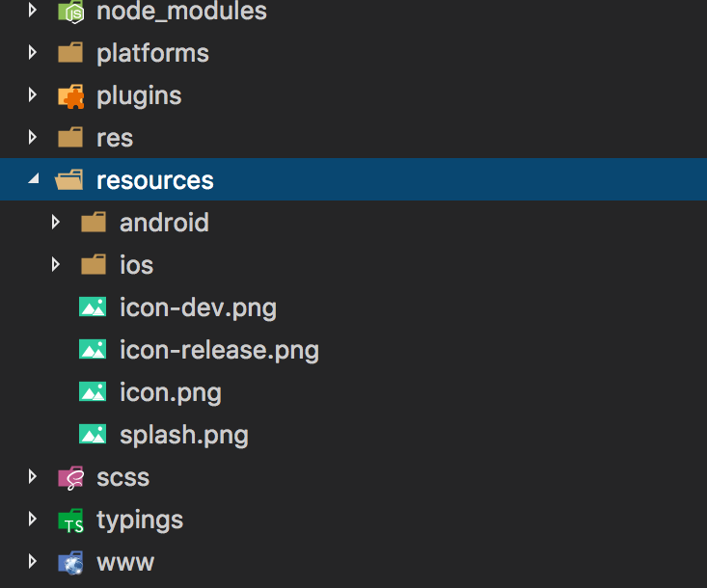Select the platforms folder name
The height and width of the screenshot is (588, 707).
pos(152,54)
